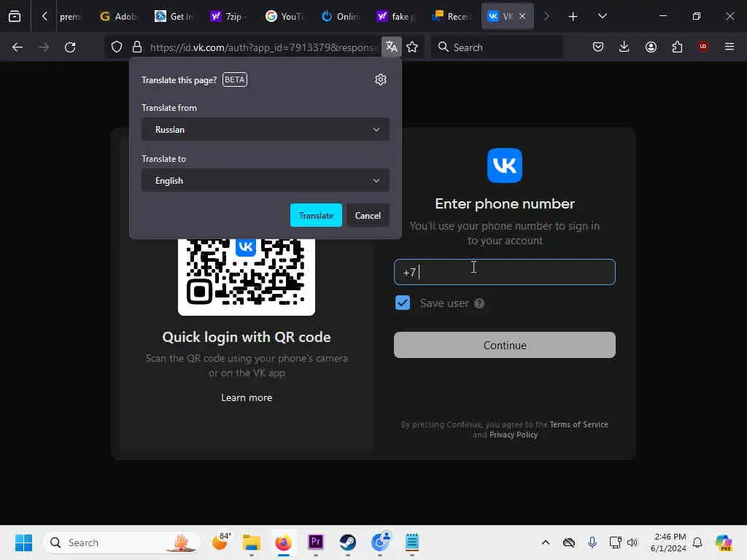
Task: Open Firefox account menu
Action: coord(651,47)
